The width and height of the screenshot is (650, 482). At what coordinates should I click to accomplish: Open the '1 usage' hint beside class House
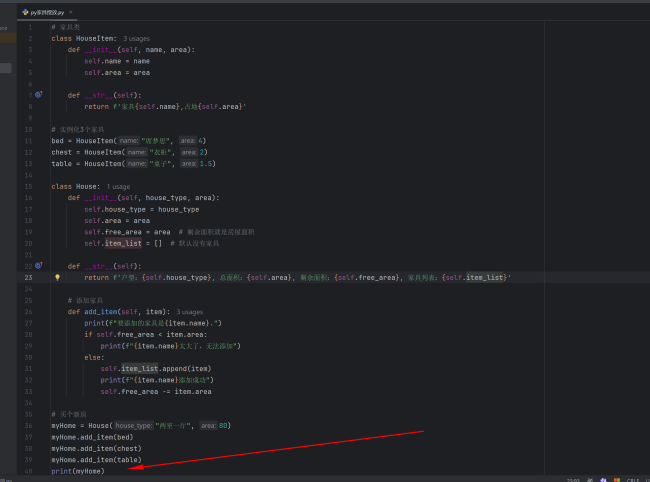coord(118,187)
